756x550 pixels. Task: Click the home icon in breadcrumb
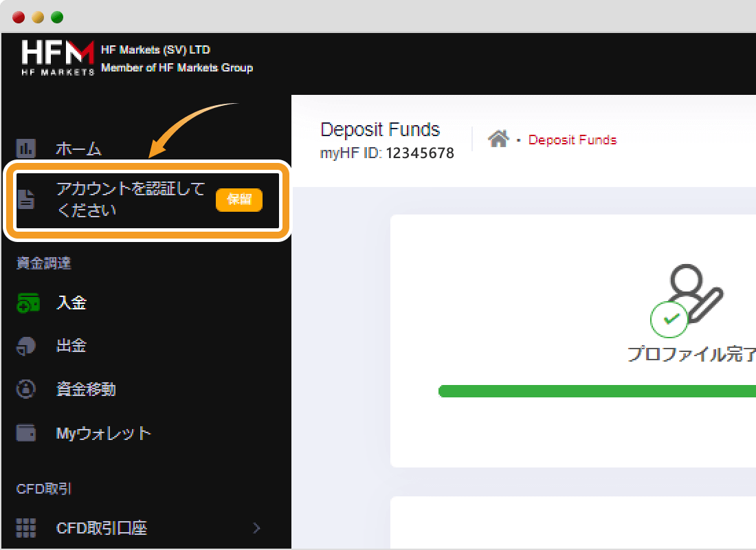coord(498,139)
